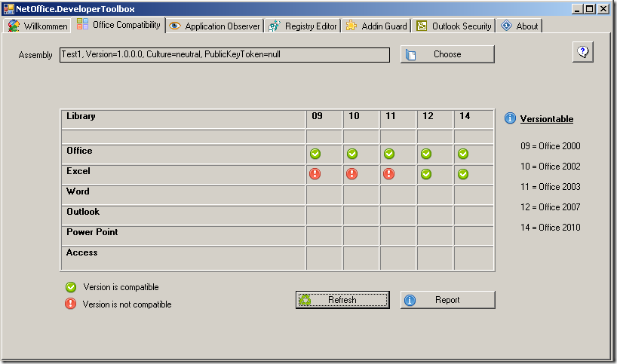Open the Application Observer tab
Viewport: 617px width, 364px height.
tap(214, 26)
